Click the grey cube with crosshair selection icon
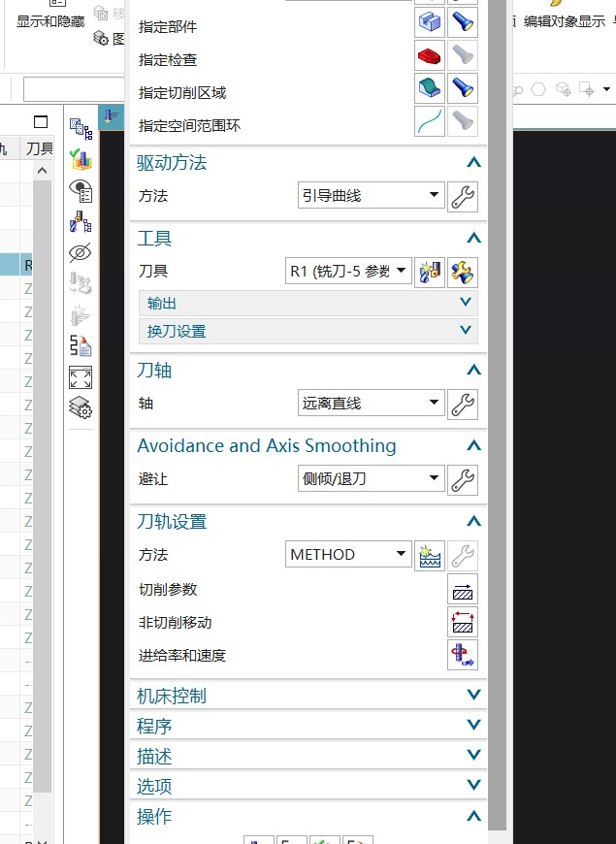616x844 pixels. point(564,89)
